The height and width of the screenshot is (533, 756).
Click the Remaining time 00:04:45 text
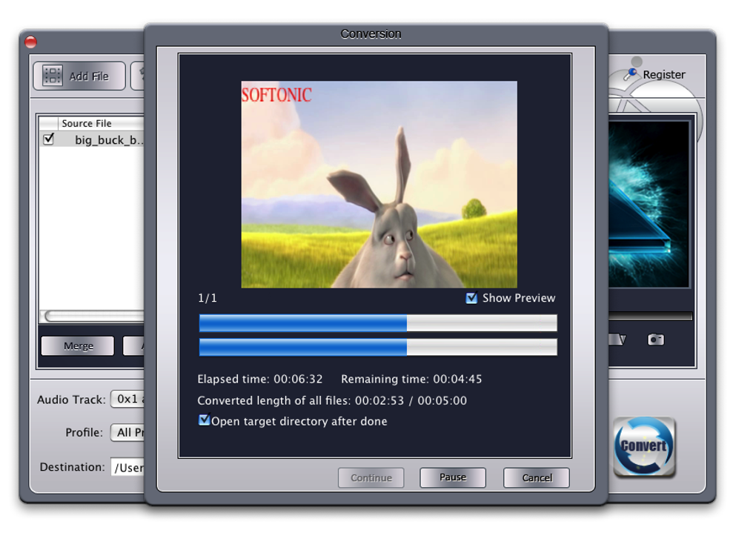411,379
